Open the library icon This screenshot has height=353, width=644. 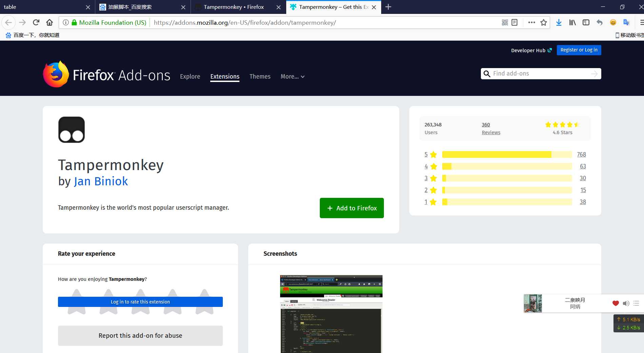(x=572, y=23)
